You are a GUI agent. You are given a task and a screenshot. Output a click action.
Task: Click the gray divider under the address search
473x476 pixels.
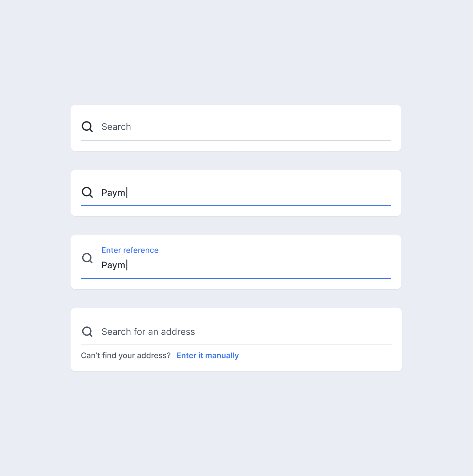point(236,345)
